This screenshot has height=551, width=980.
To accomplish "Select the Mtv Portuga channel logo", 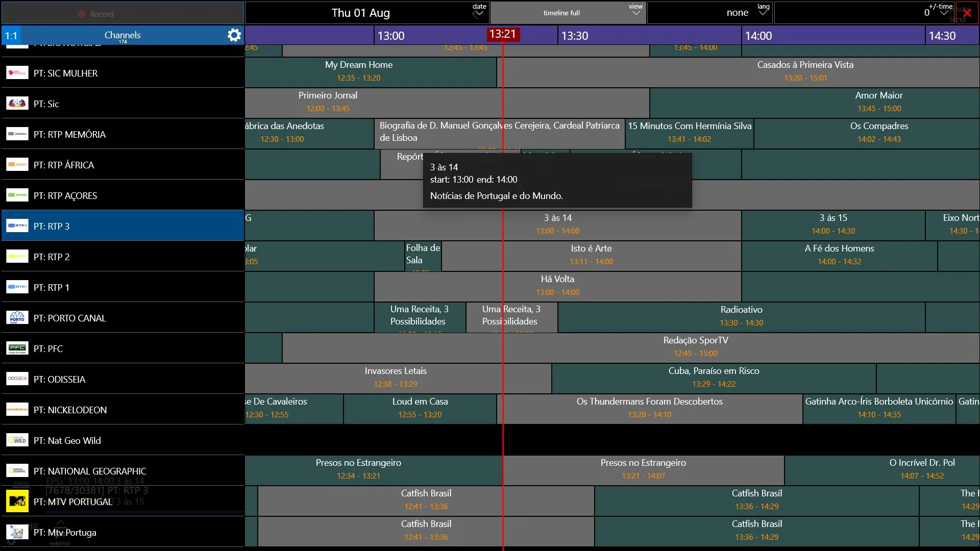I will tap(17, 532).
